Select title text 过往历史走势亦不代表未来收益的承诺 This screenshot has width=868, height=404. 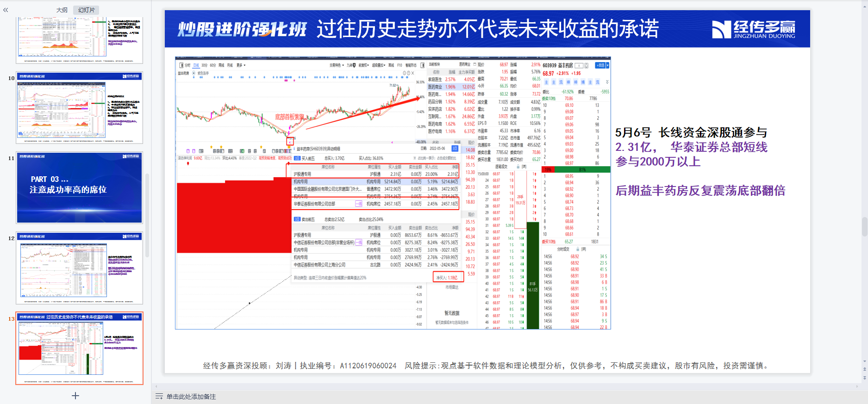point(487,29)
